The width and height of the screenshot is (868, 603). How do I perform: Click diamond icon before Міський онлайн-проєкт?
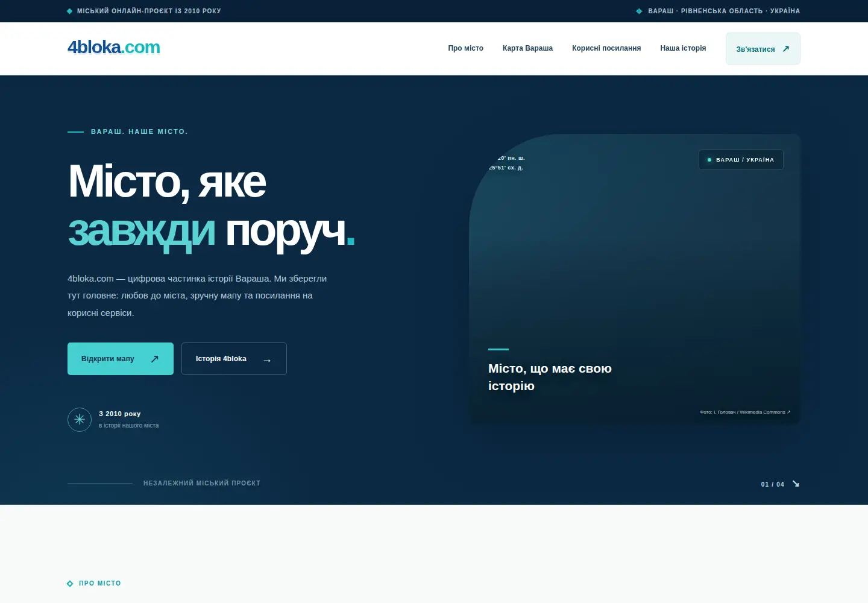[x=70, y=11]
